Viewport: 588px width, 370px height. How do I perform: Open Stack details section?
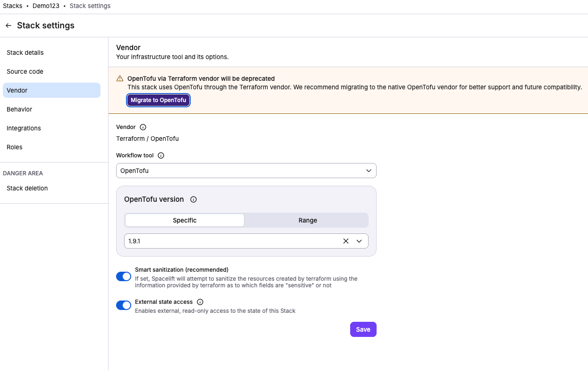(x=51, y=52)
